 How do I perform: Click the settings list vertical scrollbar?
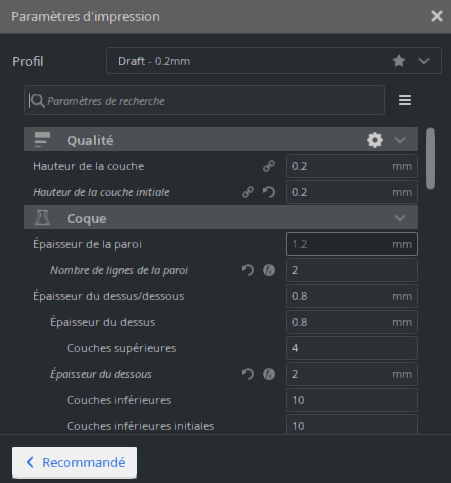pos(430,159)
